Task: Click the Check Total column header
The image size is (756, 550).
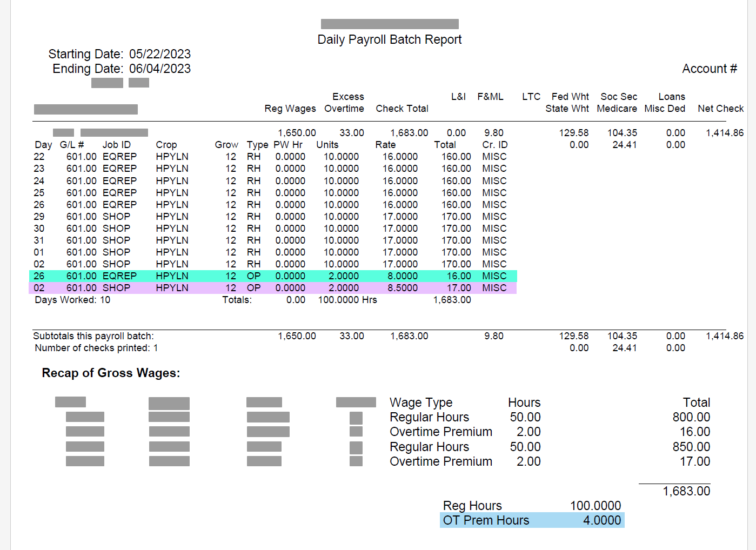Action: [402, 109]
